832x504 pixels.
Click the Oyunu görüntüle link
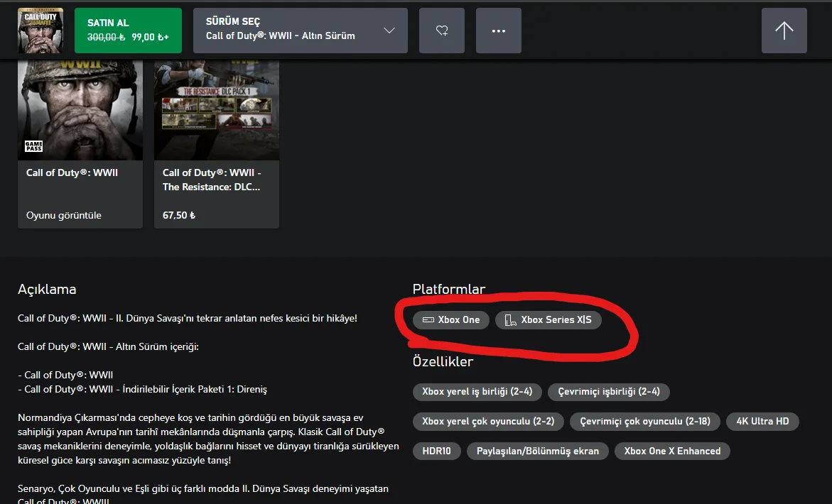[64, 215]
